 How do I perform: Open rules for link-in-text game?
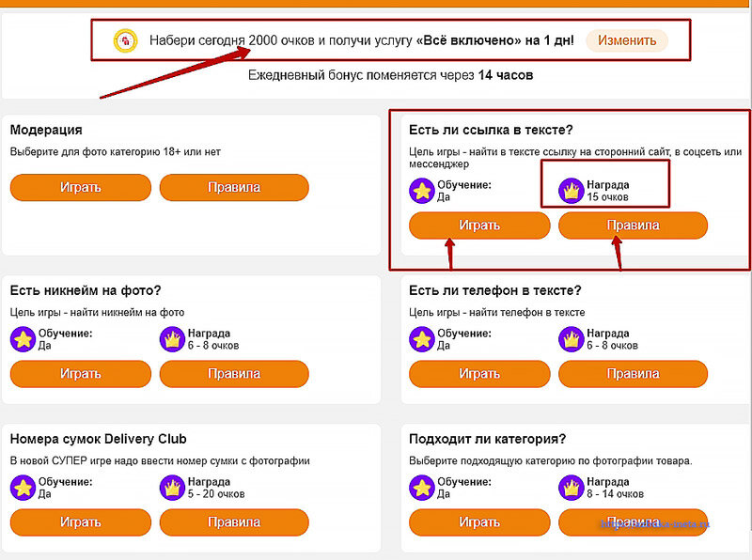[633, 225]
